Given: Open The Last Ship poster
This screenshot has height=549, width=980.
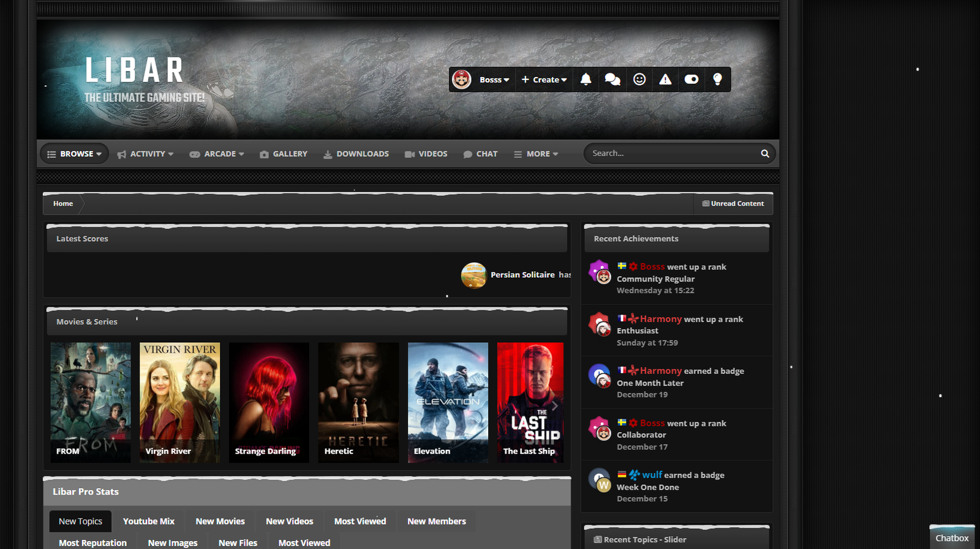Looking at the screenshot, I should pos(530,402).
